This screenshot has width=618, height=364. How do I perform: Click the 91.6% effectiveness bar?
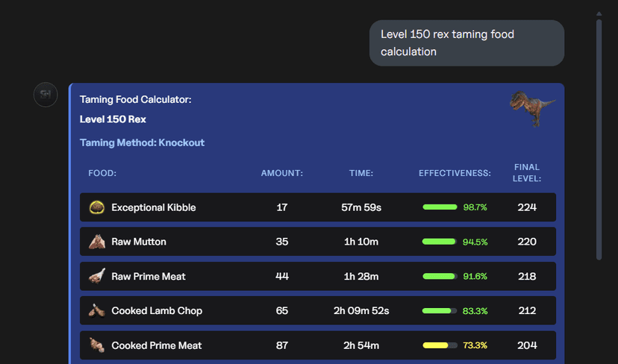440,277
